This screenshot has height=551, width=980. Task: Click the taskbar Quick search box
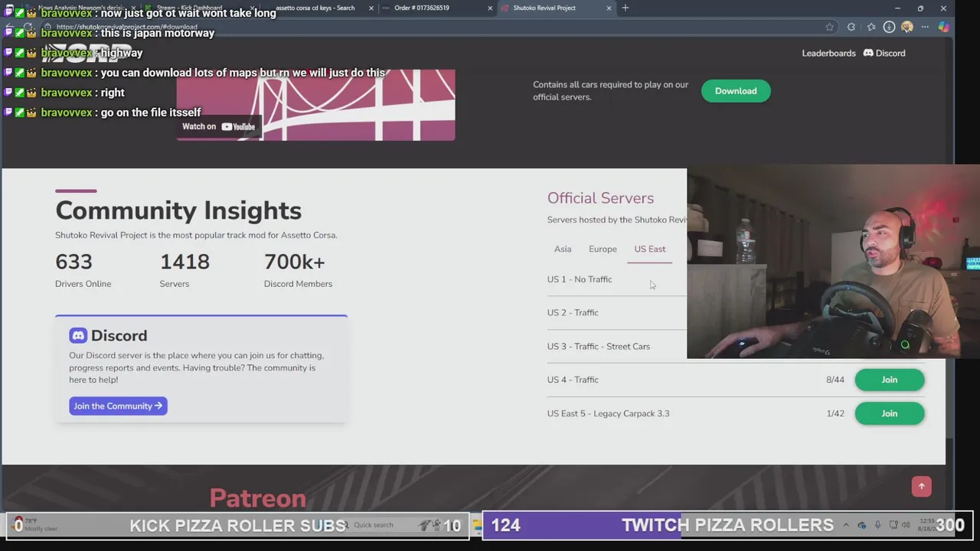373,525
